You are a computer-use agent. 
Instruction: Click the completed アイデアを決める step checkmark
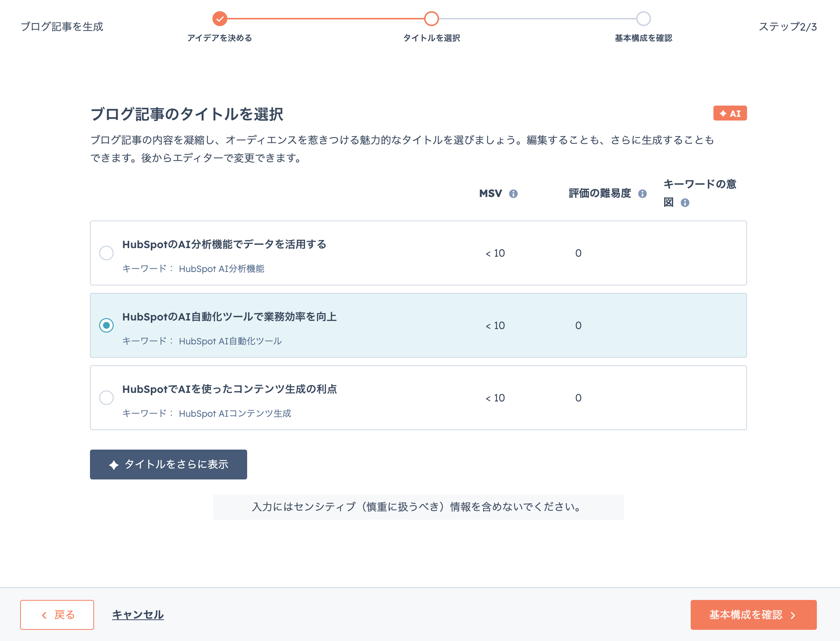220,18
